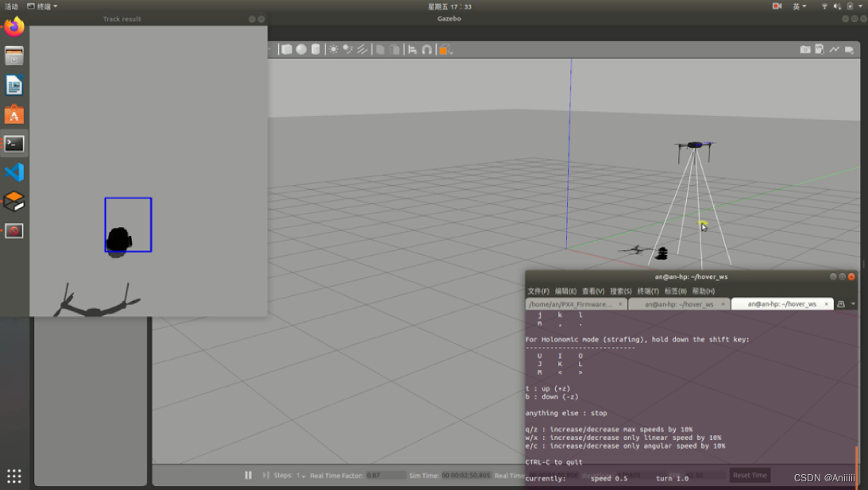Add a point light in Gazebo
Screen dimensions: 868x490
coord(334,49)
